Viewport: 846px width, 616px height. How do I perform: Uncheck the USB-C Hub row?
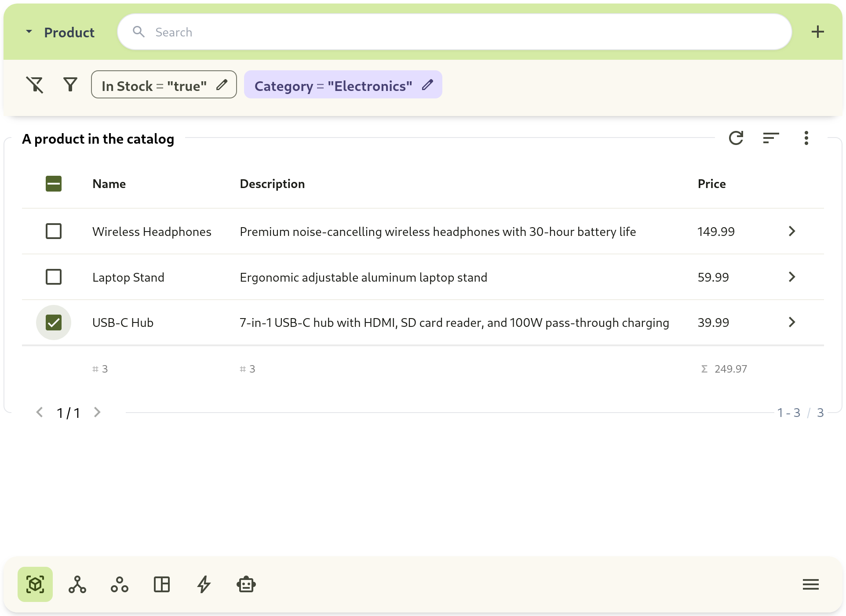click(54, 322)
